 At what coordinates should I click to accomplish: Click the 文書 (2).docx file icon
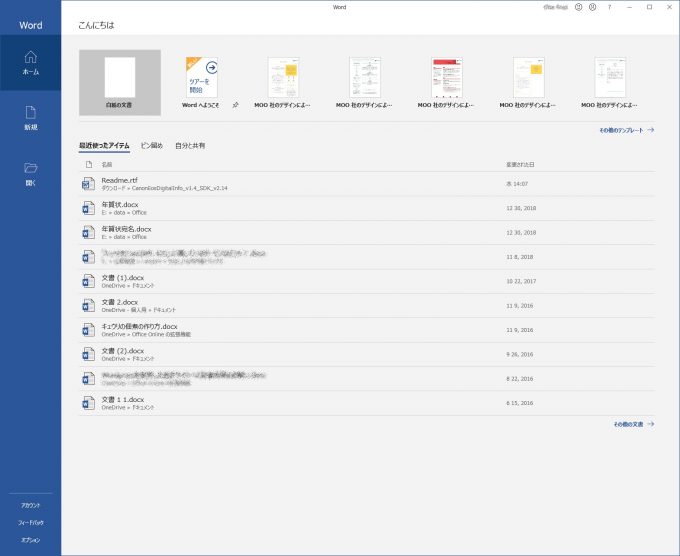pyautogui.click(x=88, y=354)
